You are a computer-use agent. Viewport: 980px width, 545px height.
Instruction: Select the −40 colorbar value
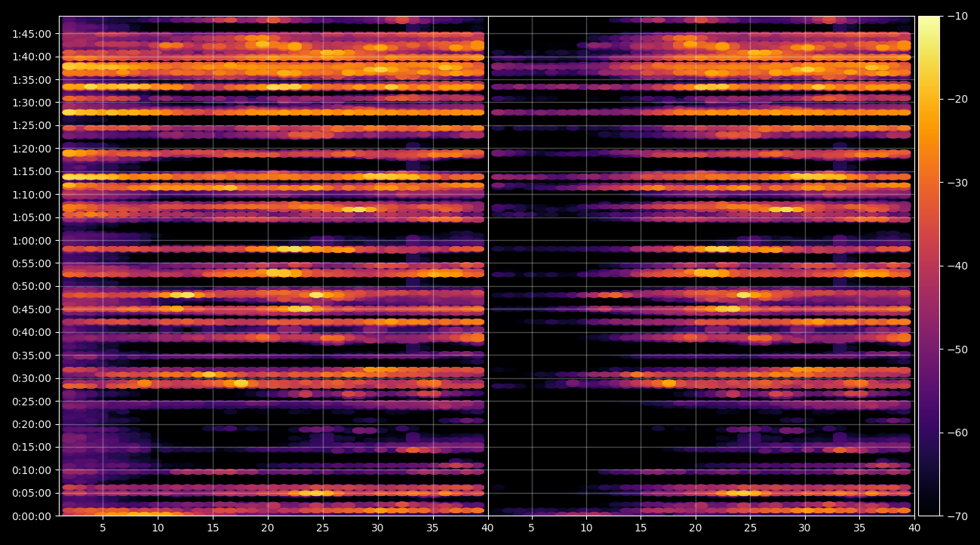pos(958,266)
